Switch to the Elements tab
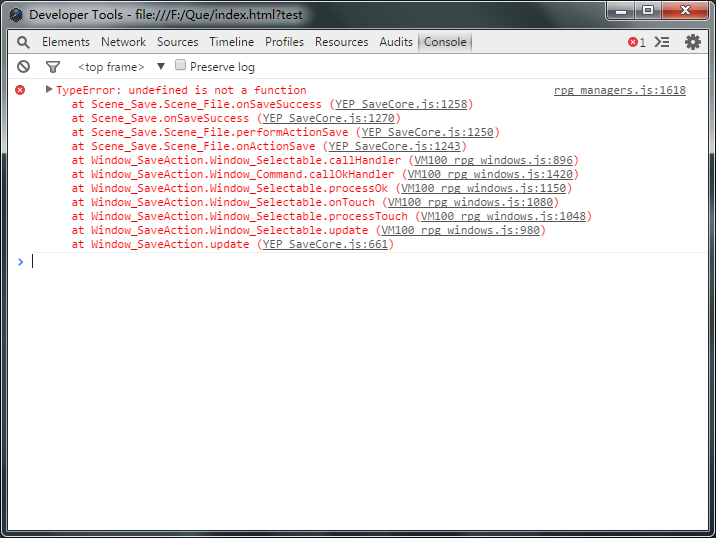Image resolution: width=716 pixels, height=538 pixels. point(66,42)
